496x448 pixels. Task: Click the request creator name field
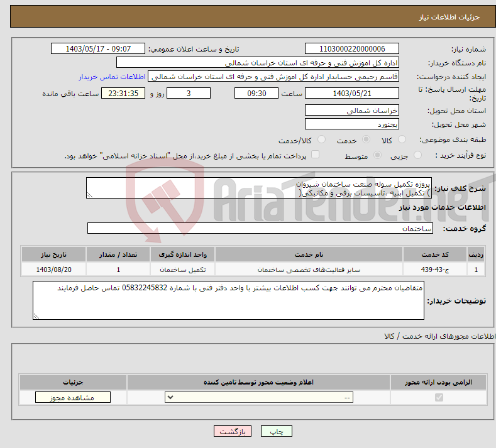(x=273, y=77)
